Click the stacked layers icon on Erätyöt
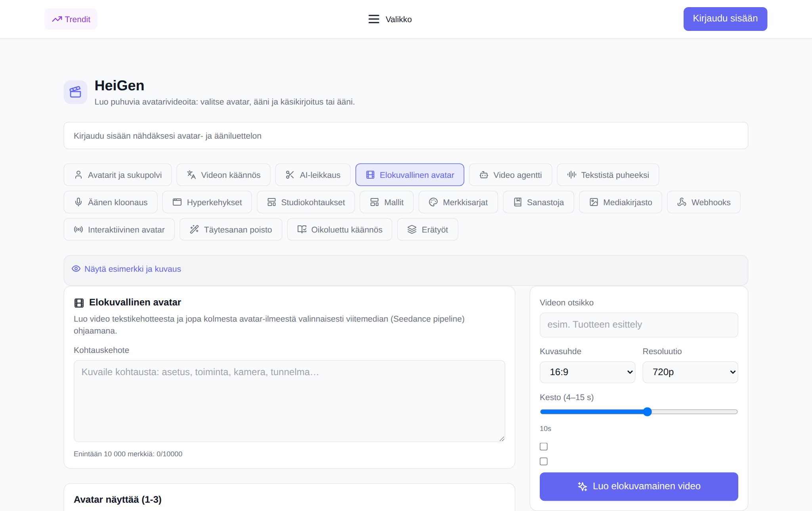Screen dimensions: 812x511 [x=412, y=229]
